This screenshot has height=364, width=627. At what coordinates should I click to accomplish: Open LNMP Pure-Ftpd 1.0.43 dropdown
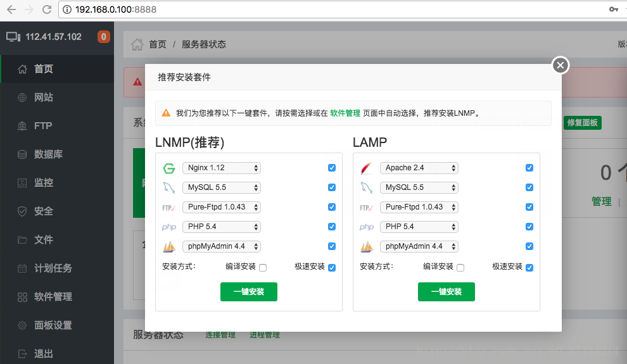pyautogui.click(x=222, y=207)
